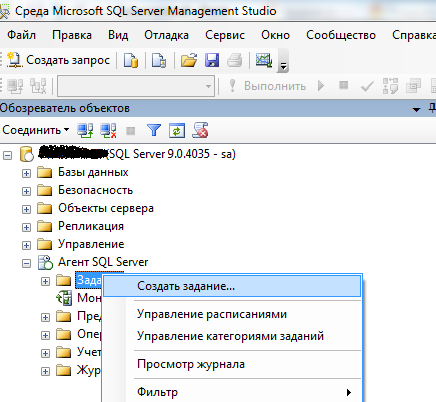Viewport: 436px width, 402px height.
Task: Click the connect query icon at toolbar start
Action: point(15,86)
